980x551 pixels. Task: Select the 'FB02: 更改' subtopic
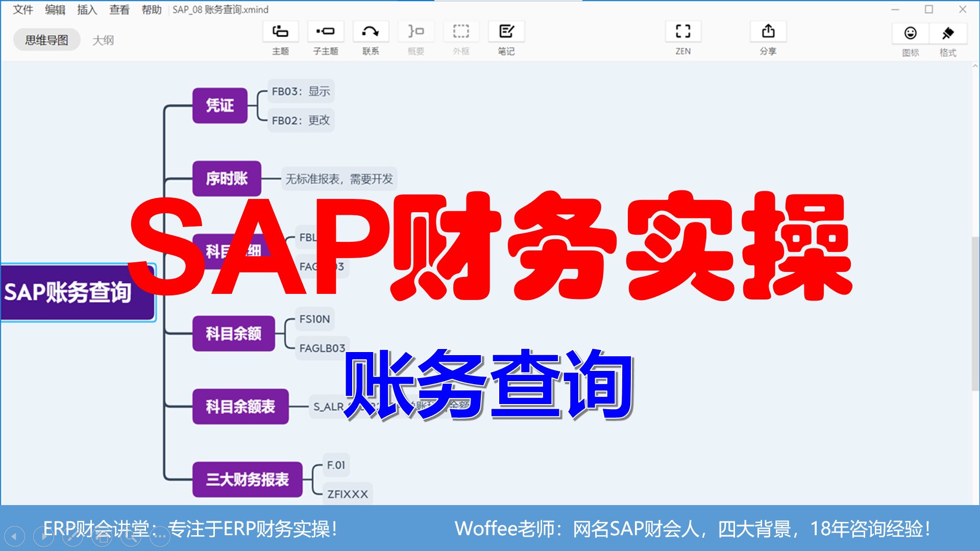click(x=301, y=120)
